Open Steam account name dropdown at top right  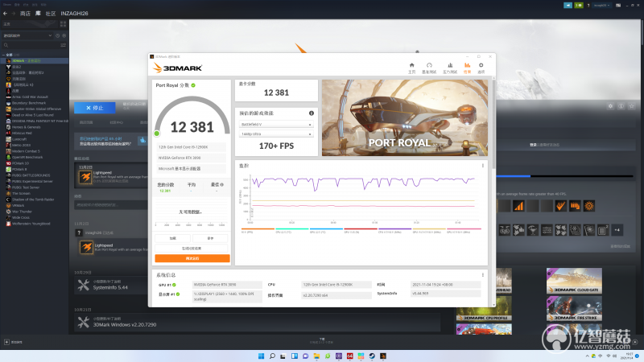click(602, 6)
